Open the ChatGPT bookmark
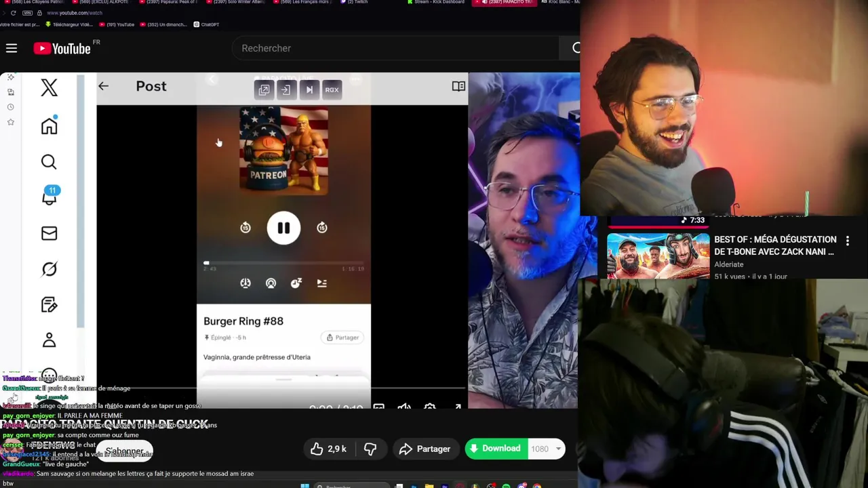The height and width of the screenshot is (488, 868). (206, 24)
